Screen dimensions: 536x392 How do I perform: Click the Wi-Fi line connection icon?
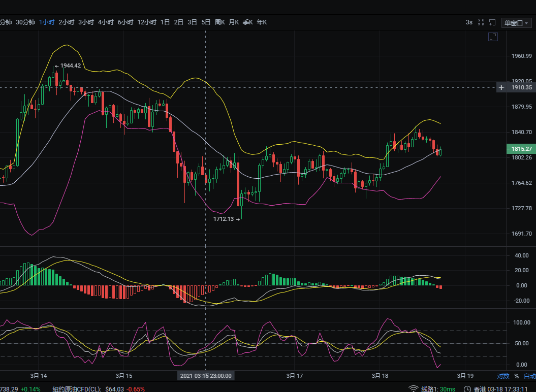click(x=414, y=389)
